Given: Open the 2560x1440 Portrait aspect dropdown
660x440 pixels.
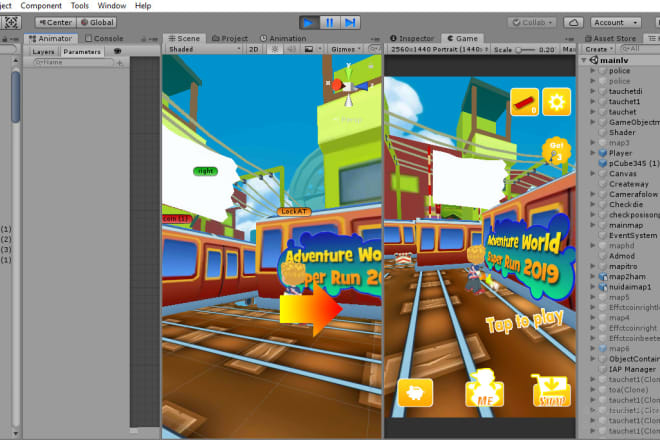Looking at the screenshot, I should tap(439, 49).
